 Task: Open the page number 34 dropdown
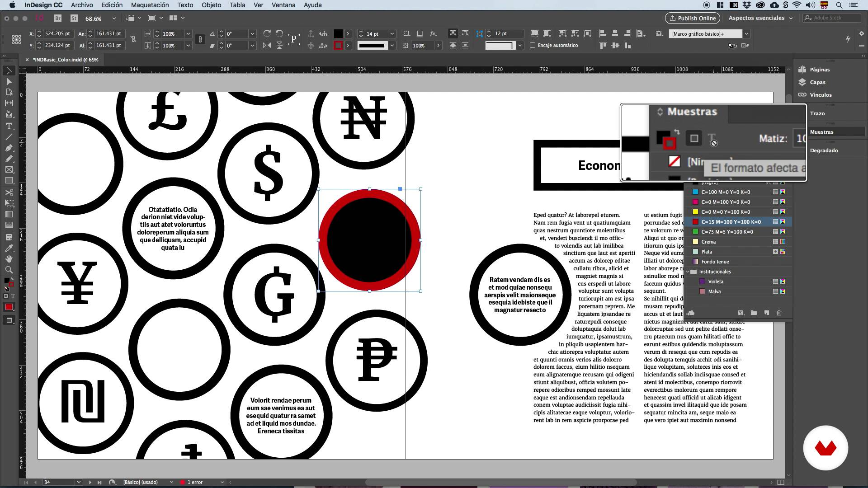[79, 482]
